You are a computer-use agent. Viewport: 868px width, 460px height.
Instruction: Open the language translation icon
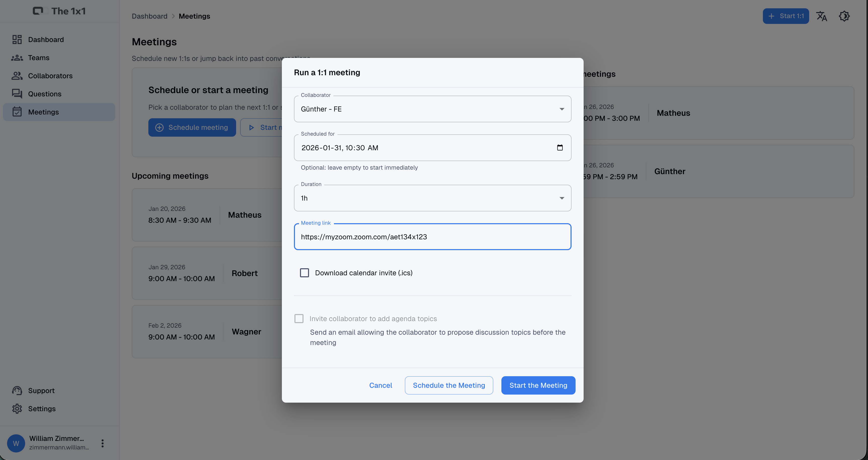point(821,16)
